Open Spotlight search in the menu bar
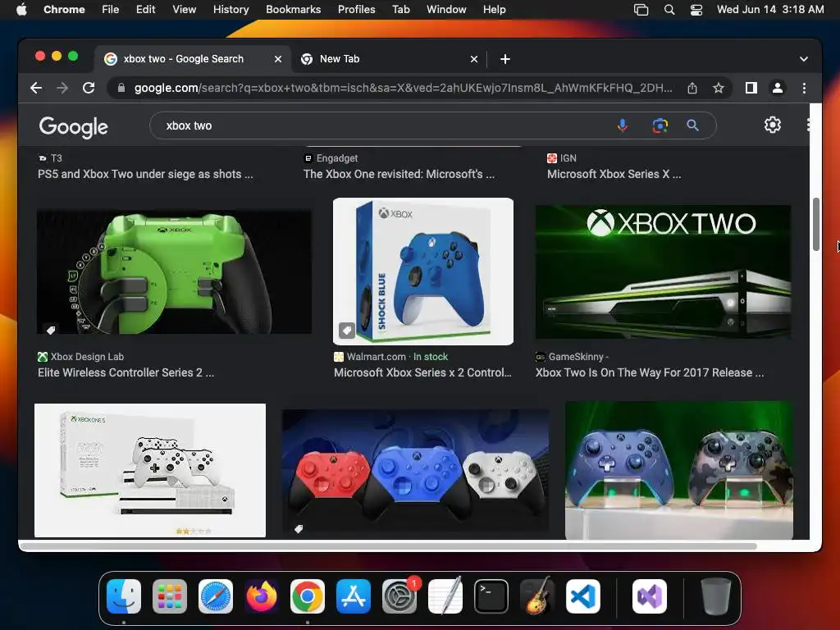Viewport: 840px width, 630px height. (x=669, y=9)
